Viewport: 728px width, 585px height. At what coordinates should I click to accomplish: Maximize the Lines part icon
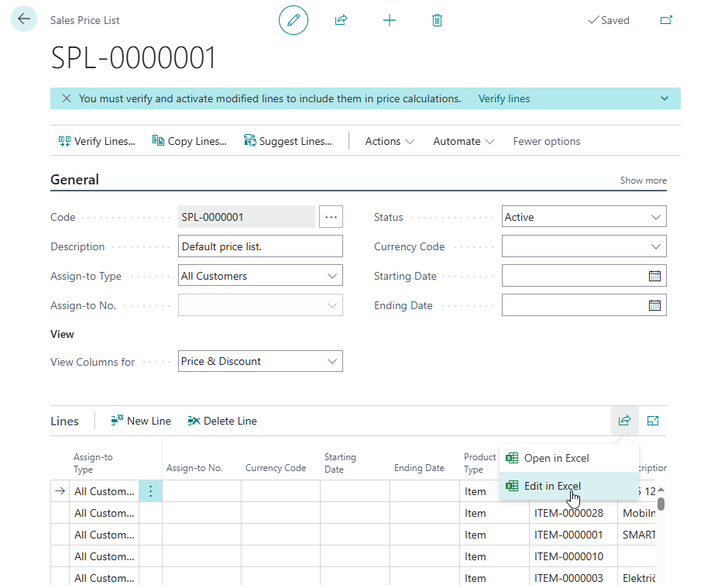652,421
